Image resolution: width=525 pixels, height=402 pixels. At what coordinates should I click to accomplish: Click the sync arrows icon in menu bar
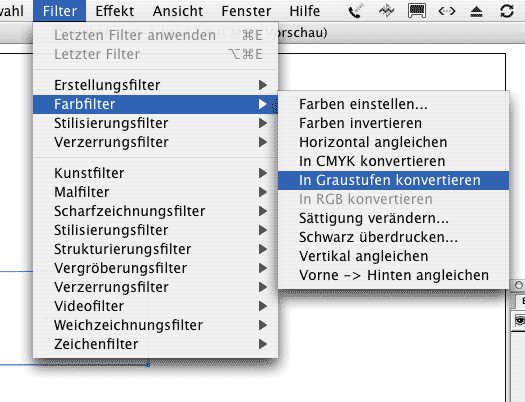point(507,11)
